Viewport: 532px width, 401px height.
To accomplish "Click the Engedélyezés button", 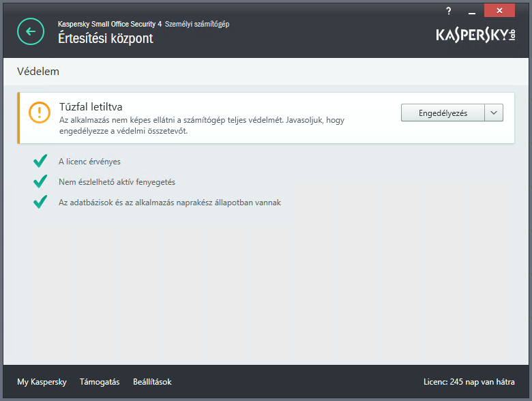I will click(443, 113).
